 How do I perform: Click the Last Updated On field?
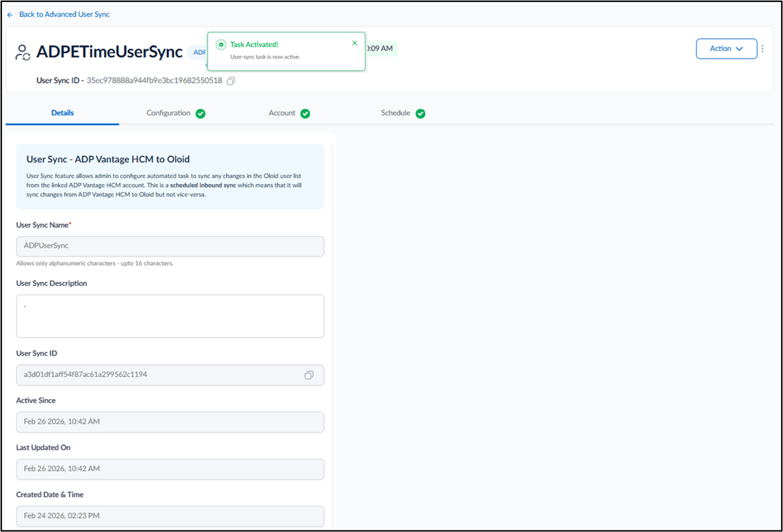(x=170, y=469)
